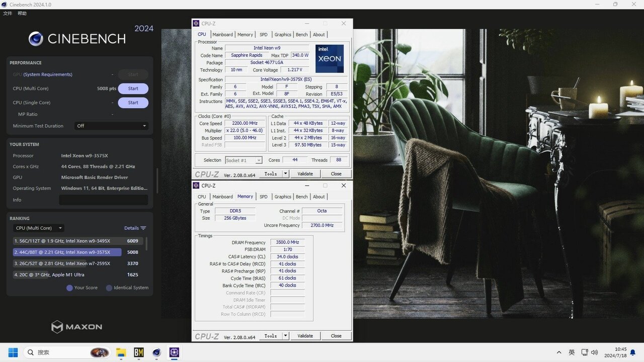Screen dimensions: 644x362
Task: Launch the BM benchmark icon in the taskbar
Action: pos(139,352)
